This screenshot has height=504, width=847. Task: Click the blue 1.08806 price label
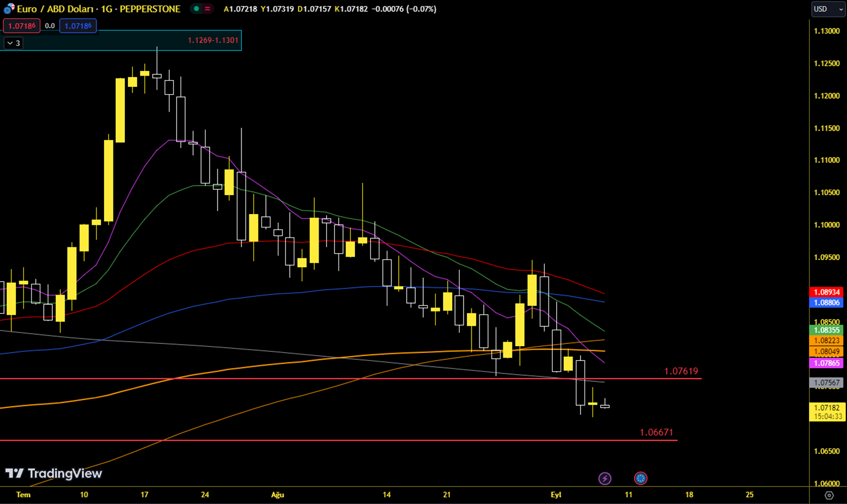pyautogui.click(x=826, y=303)
